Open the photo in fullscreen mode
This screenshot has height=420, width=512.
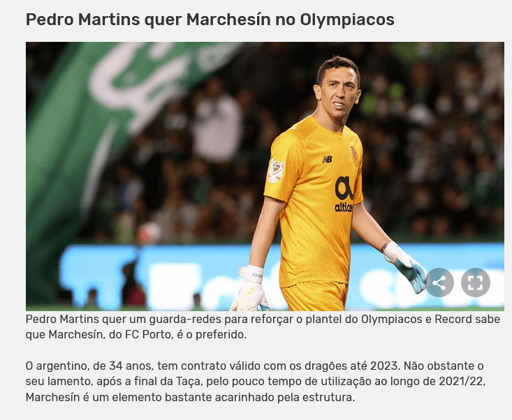[476, 283]
